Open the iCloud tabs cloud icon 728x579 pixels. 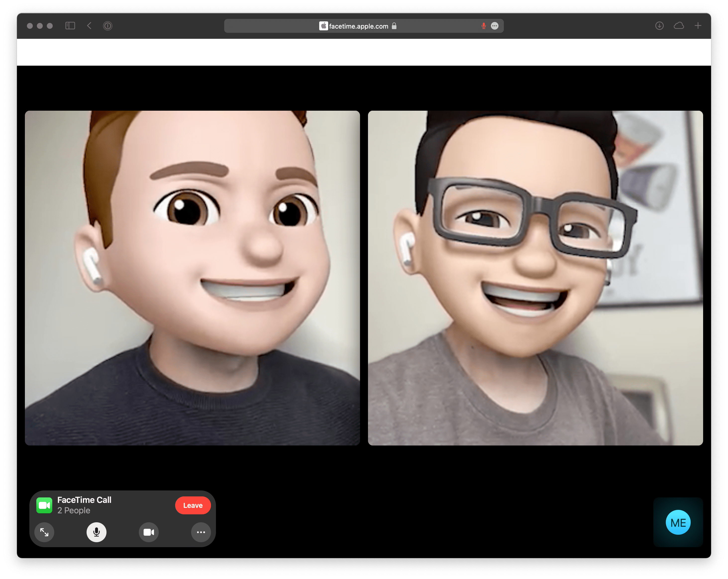(678, 26)
